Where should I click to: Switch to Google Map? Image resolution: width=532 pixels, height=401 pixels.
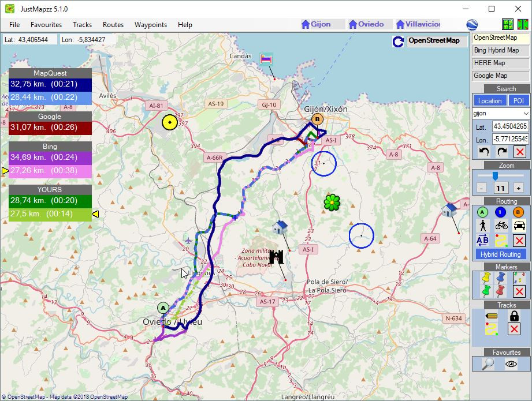point(500,76)
